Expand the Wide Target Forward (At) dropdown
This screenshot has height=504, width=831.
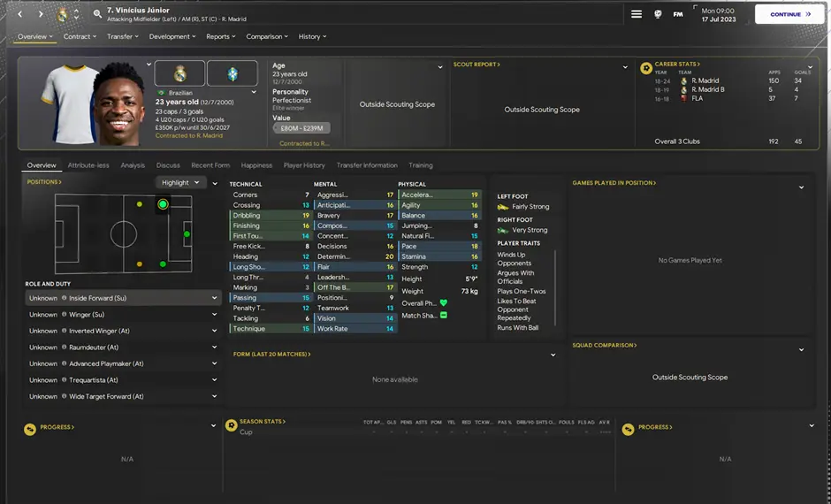(x=215, y=396)
